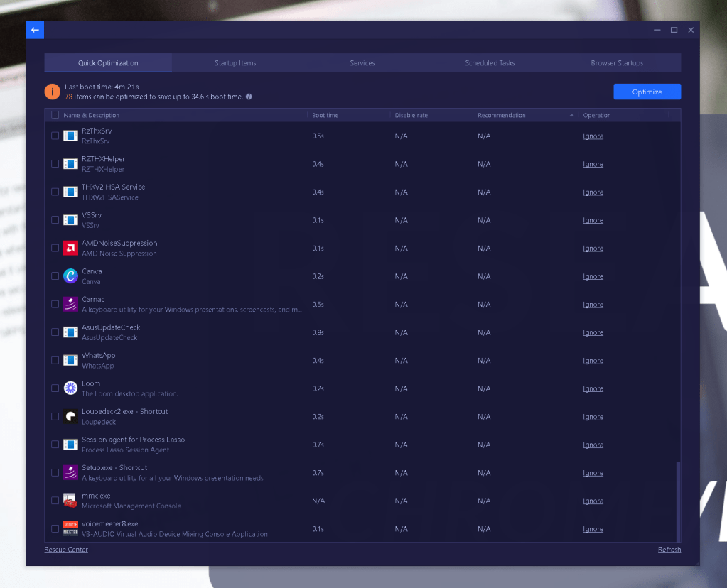727x588 pixels.
Task: Check the THXV2 HSA Service checkbox
Action: click(x=55, y=192)
